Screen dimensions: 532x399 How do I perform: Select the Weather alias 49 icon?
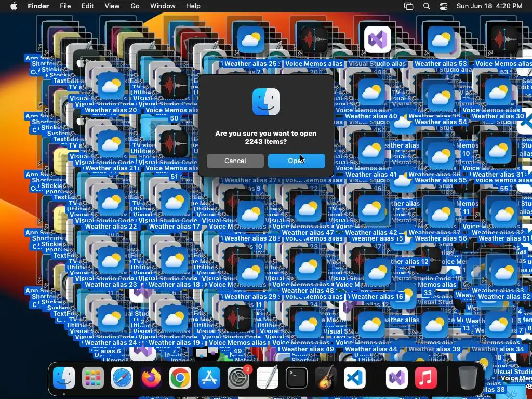(x=308, y=325)
